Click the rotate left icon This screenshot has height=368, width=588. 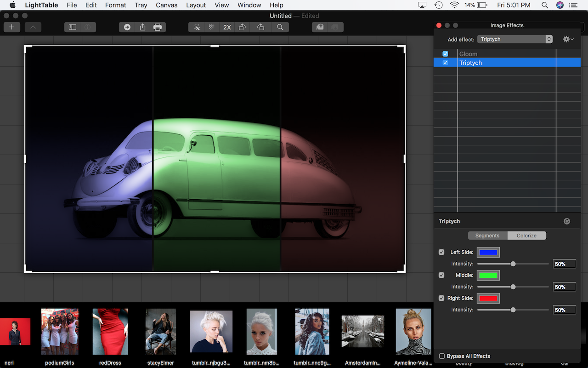pyautogui.click(x=242, y=27)
